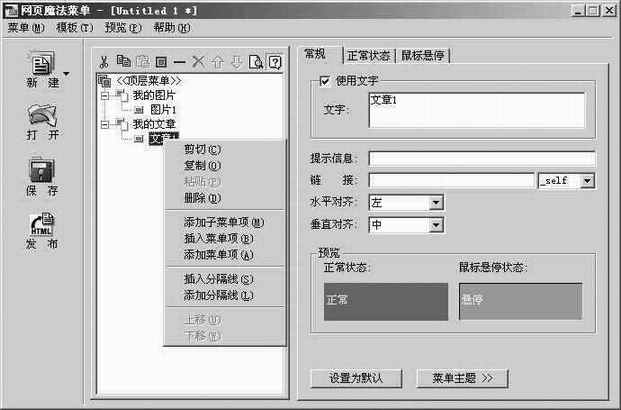Click the 悬停 state preview swatch
This screenshot has width=621, height=410.
tap(520, 301)
